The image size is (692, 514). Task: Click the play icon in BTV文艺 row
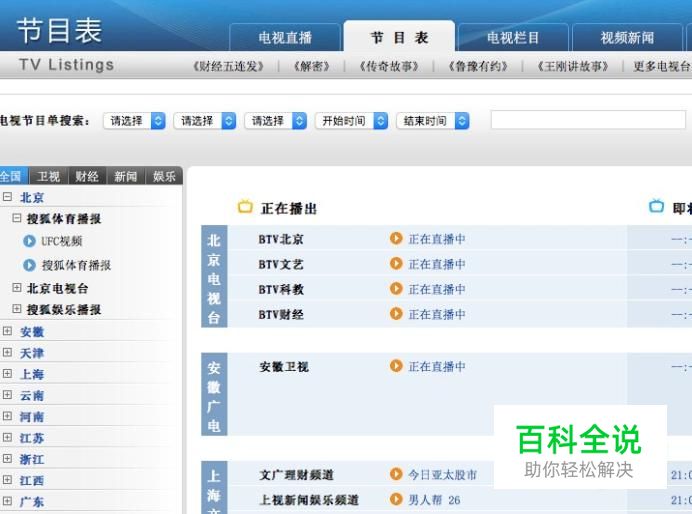click(x=396, y=263)
